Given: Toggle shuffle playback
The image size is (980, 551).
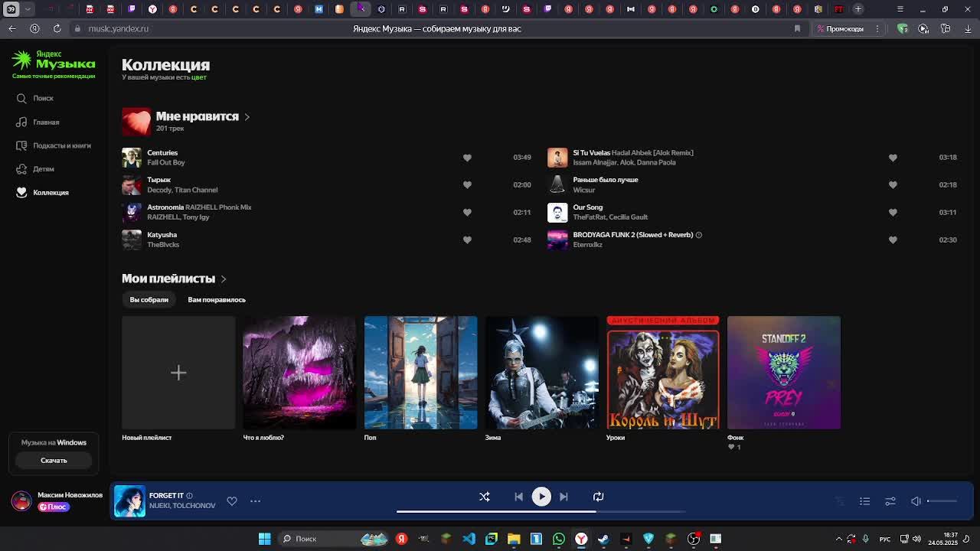Looking at the screenshot, I should (x=485, y=497).
